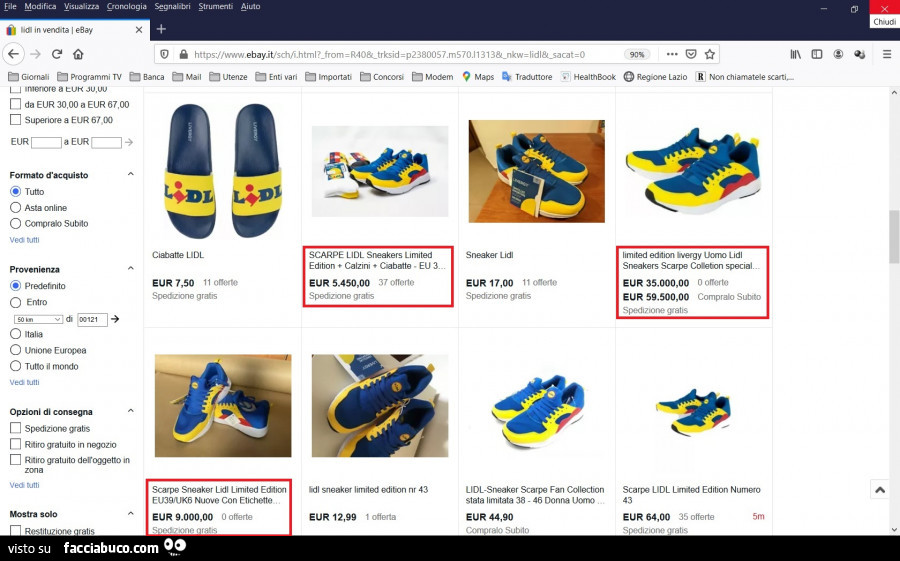Image resolution: width=900 pixels, height=561 pixels.
Task: Open the 'Sneaker Lidl' listing title
Action: [489, 255]
